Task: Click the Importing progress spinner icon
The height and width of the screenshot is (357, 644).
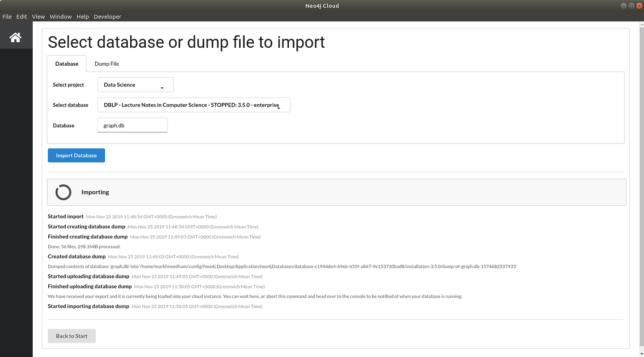Action: pyautogui.click(x=63, y=192)
